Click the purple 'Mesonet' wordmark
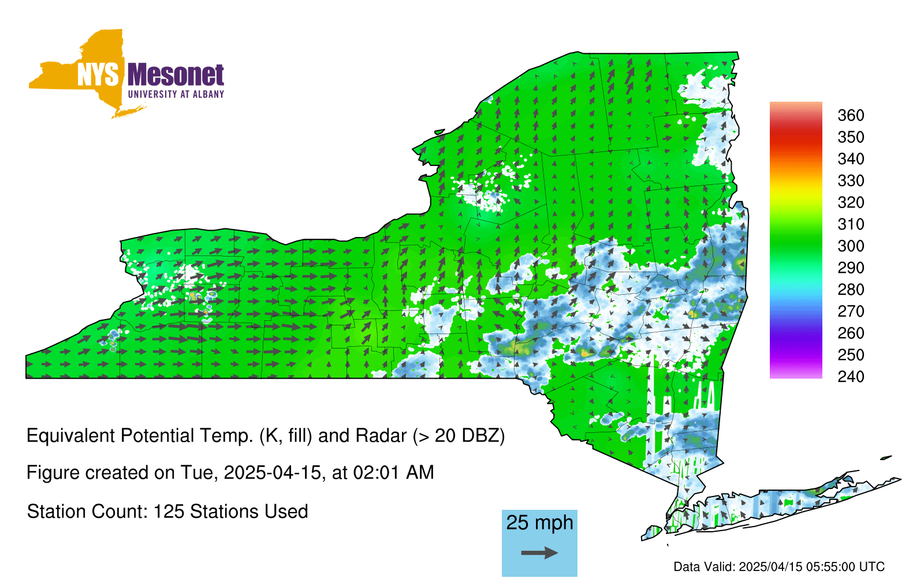The width and height of the screenshot is (924, 578). [x=176, y=75]
